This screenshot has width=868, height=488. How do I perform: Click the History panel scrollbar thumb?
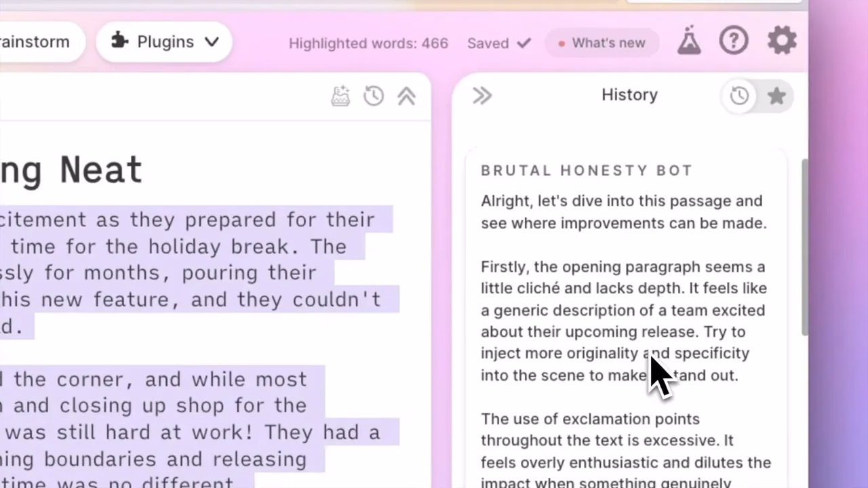click(x=804, y=247)
